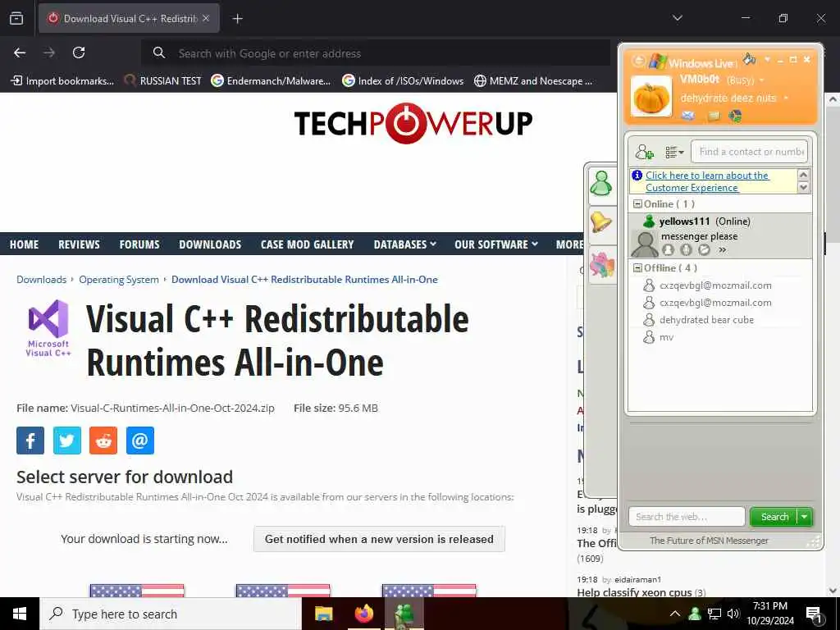
Task: Open the sharing folders icon in Messenger
Action: [714, 116]
